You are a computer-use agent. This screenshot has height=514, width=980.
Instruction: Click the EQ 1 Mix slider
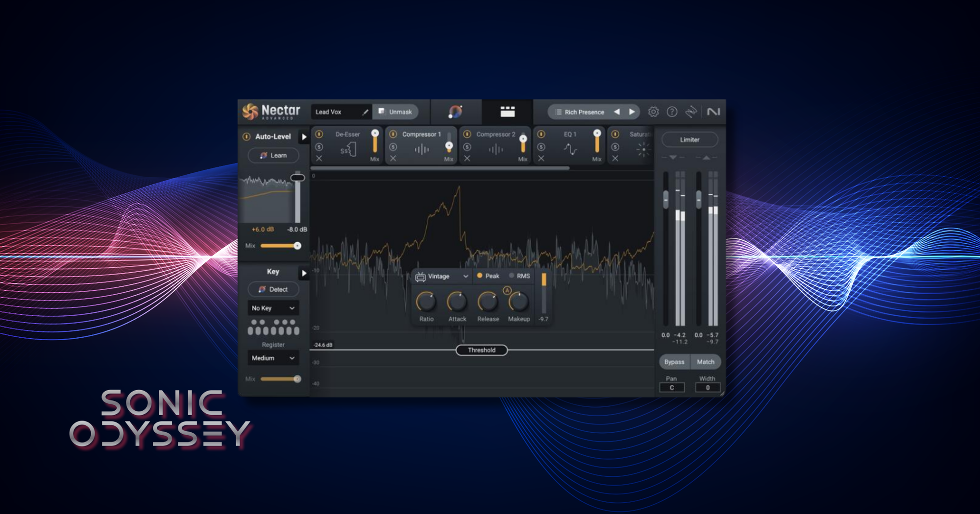point(597,142)
